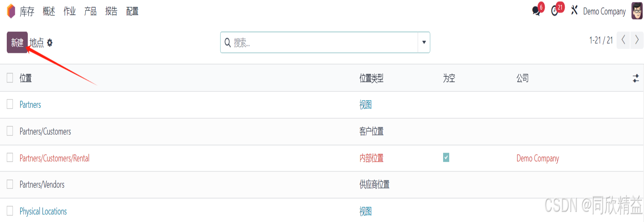Open the debug tools wrench icon

(574, 10)
